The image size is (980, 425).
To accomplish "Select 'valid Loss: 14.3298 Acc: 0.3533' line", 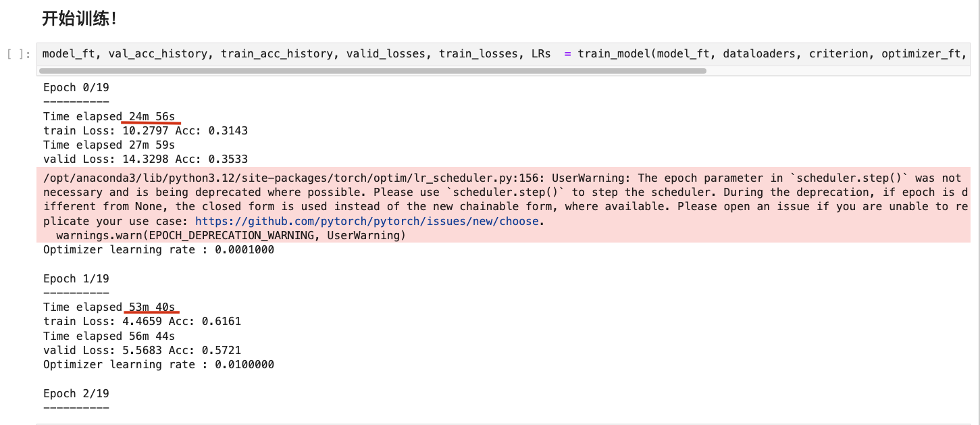I will (x=146, y=159).
